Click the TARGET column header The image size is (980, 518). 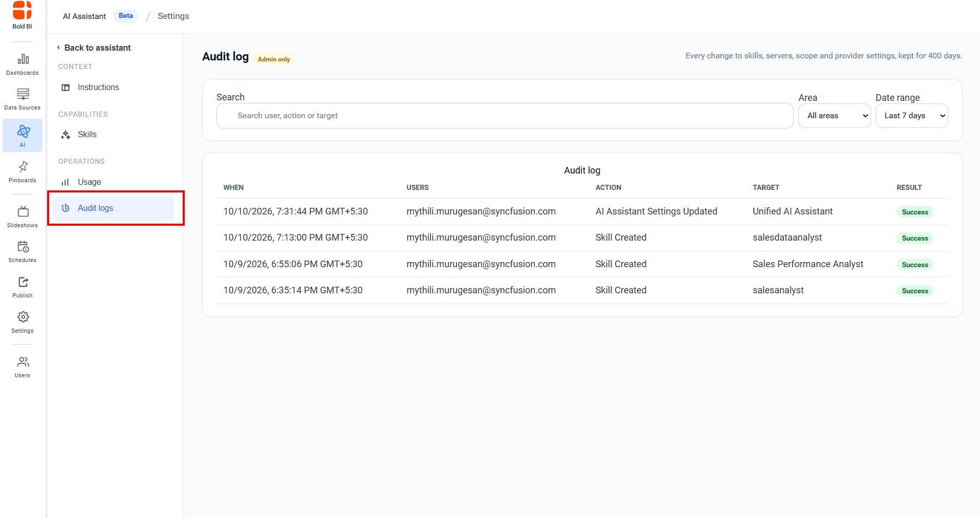pyautogui.click(x=766, y=188)
